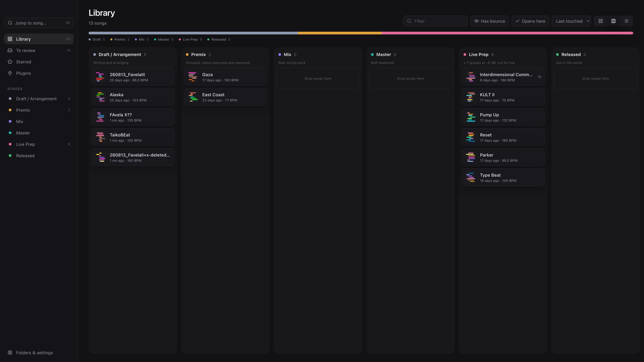The height and width of the screenshot is (362, 644).
Task: Click the magnifier icon in Filter field
Action: click(409, 21)
